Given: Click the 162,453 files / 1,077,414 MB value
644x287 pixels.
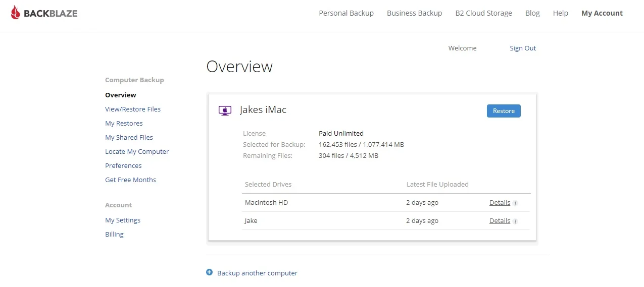Looking at the screenshot, I should 361,144.
